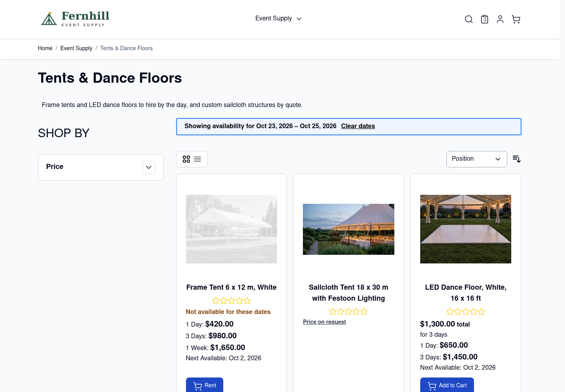Open the search magnifier icon

469,19
